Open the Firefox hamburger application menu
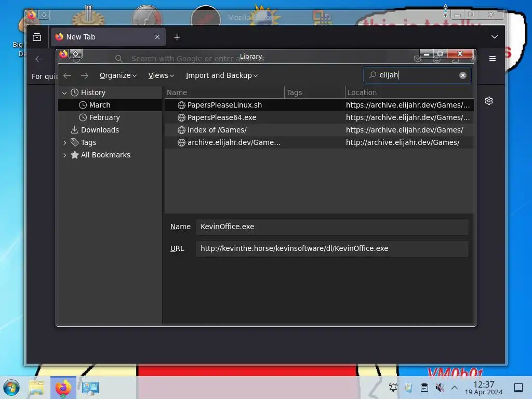Viewport: 532px width, 399px height. (x=493, y=59)
